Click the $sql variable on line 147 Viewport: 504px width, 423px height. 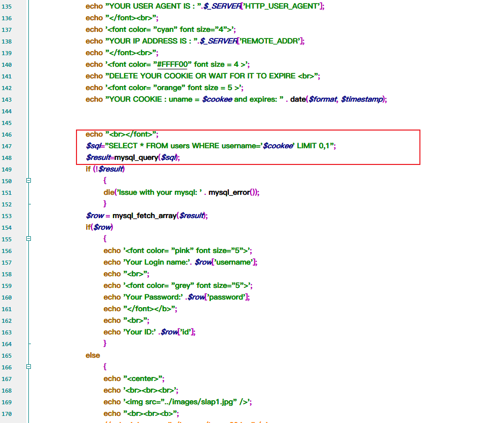[x=92, y=146]
